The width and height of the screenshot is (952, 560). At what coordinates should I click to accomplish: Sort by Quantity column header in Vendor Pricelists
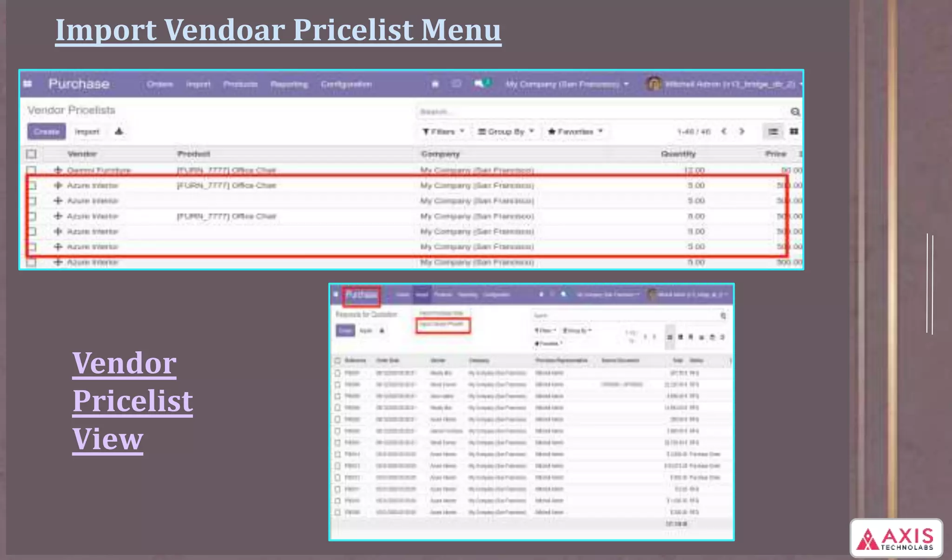pos(678,154)
